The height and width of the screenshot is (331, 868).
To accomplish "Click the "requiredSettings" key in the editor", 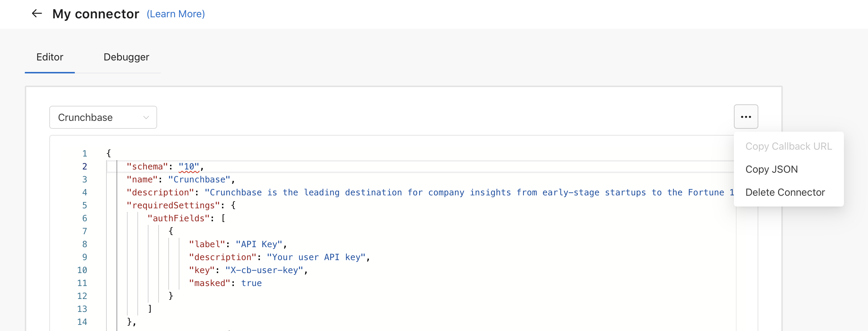I will point(173,205).
